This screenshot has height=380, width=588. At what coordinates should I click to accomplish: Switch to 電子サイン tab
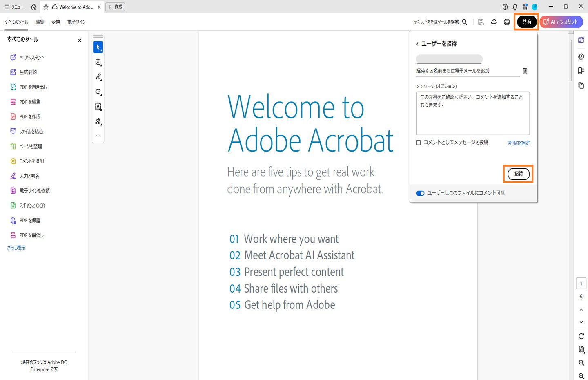pos(76,22)
